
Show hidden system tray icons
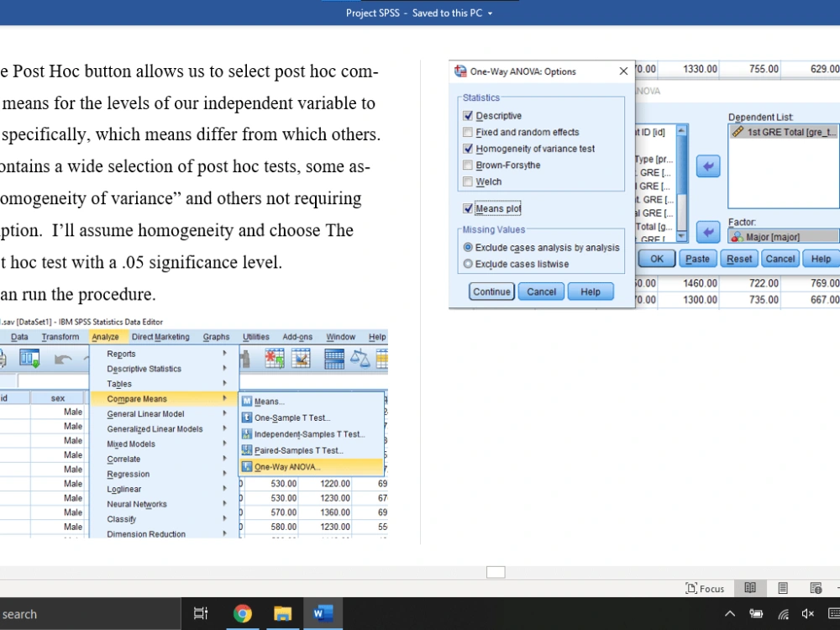[x=730, y=614]
